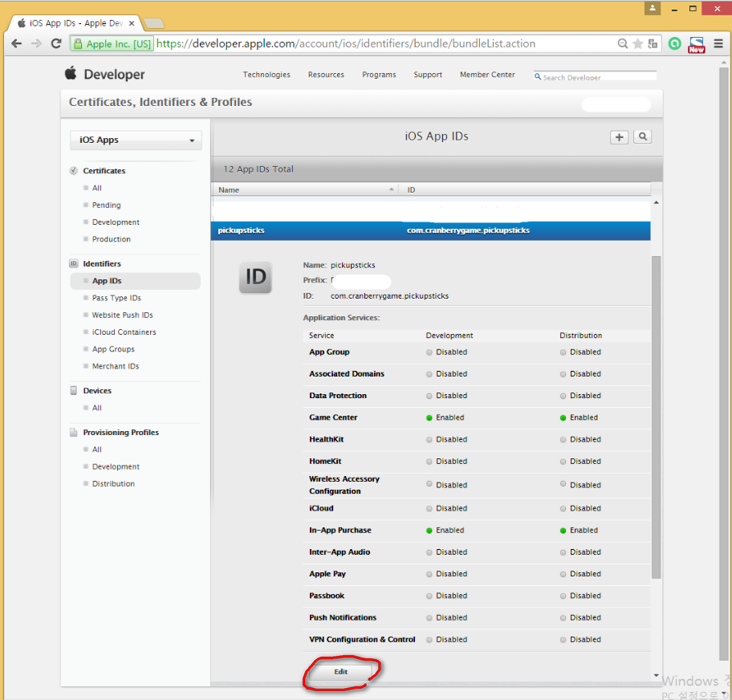Image resolution: width=732 pixels, height=700 pixels.
Task: Open the Programs menu
Action: (379, 75)
